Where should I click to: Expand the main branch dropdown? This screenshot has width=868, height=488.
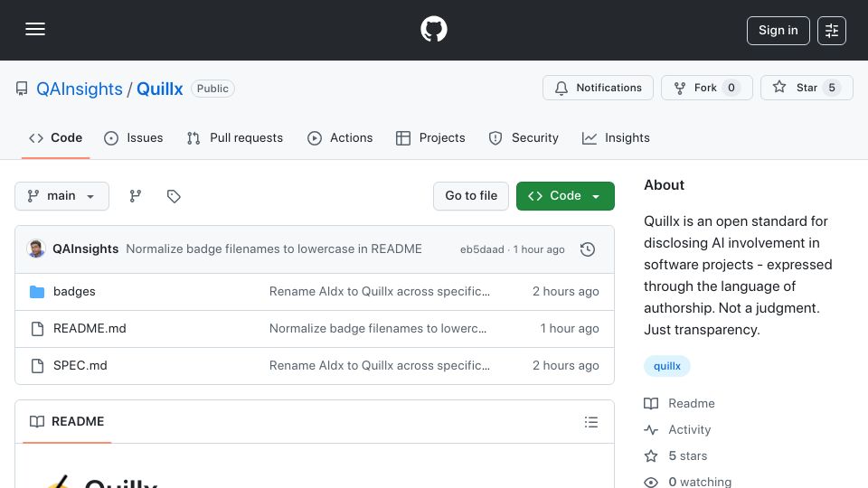click(x=61, y=196)
